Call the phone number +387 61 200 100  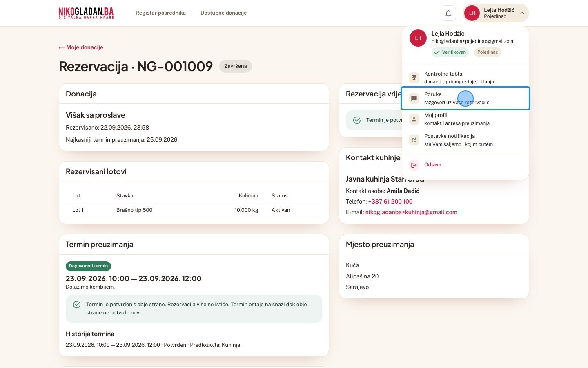(x=390, y=202)
